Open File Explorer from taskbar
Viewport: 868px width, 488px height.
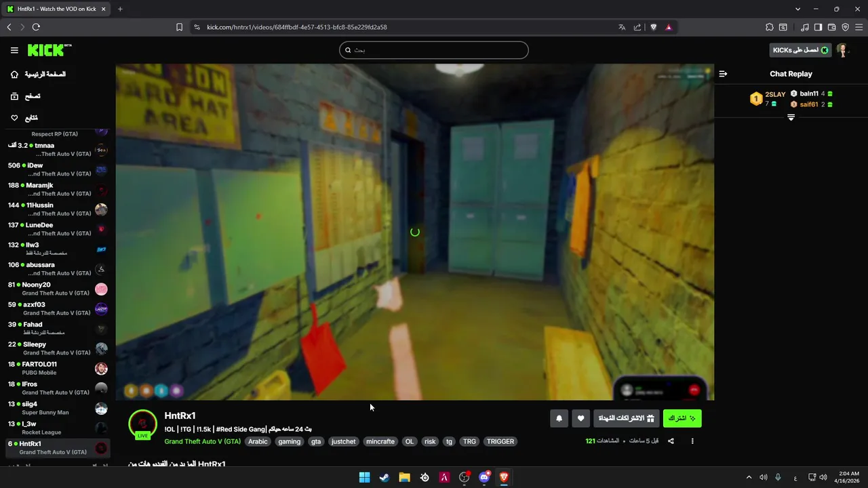(x=404, y=477)
